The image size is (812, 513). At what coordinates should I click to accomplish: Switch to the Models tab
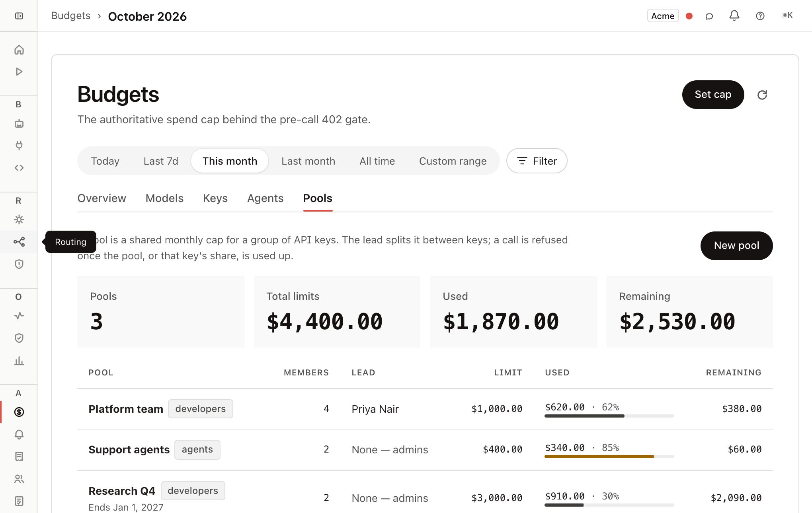pyautogui.click(x=164, y=198)
